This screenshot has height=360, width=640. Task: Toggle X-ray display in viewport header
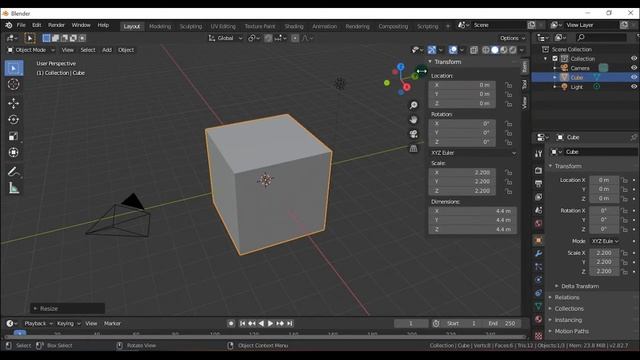474,50
